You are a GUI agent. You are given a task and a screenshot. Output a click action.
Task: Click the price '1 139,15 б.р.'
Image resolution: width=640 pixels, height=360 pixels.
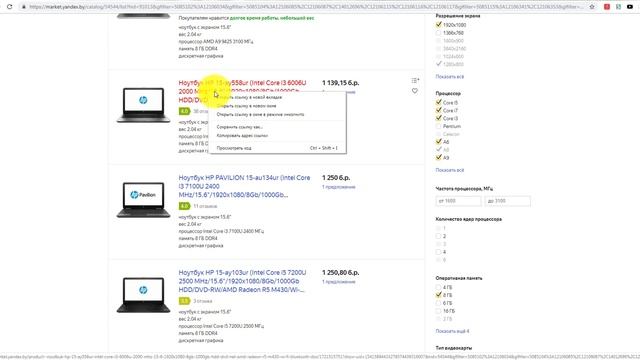[340, 83]
